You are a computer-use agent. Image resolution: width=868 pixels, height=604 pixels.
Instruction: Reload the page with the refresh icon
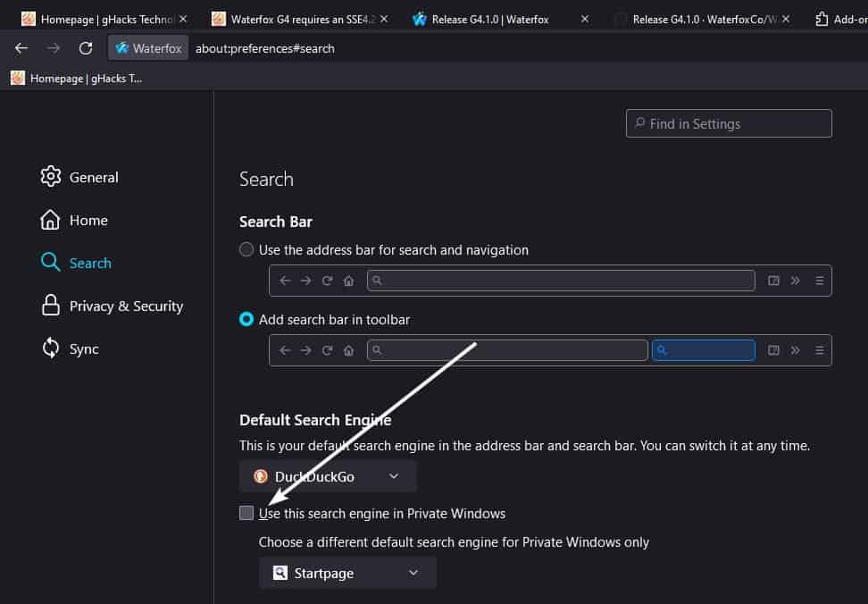(x=85, y=48)
